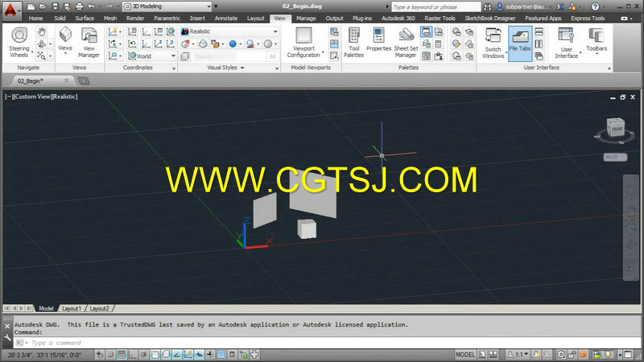644x362 pixels.
Task: Open the Home ribbon tab
Action: (x=35, y=19)
